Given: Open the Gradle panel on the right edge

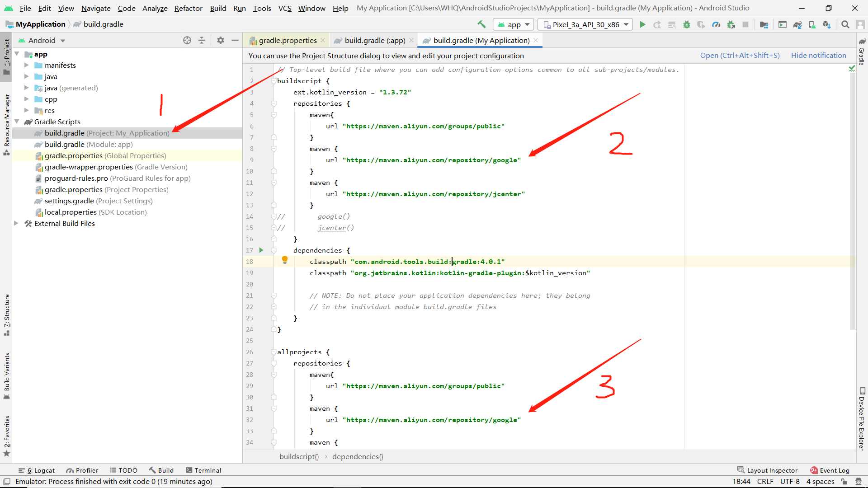Looking at the screenshot, I should 862,54.
